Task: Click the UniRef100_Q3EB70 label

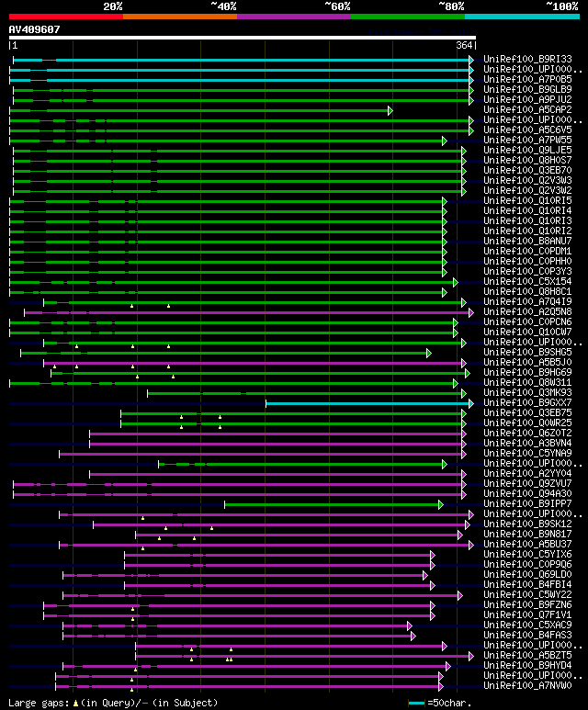Action: click(x=527, y=171)
